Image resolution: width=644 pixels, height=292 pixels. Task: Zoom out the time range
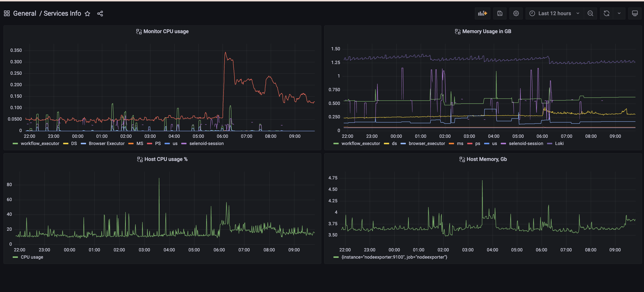[x=590, y=13]
